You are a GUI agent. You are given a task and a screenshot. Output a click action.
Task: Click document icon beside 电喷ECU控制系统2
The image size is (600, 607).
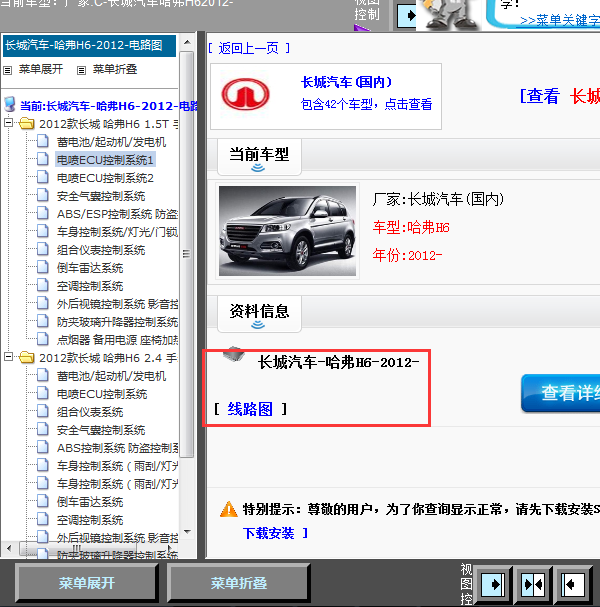point(43,177)
